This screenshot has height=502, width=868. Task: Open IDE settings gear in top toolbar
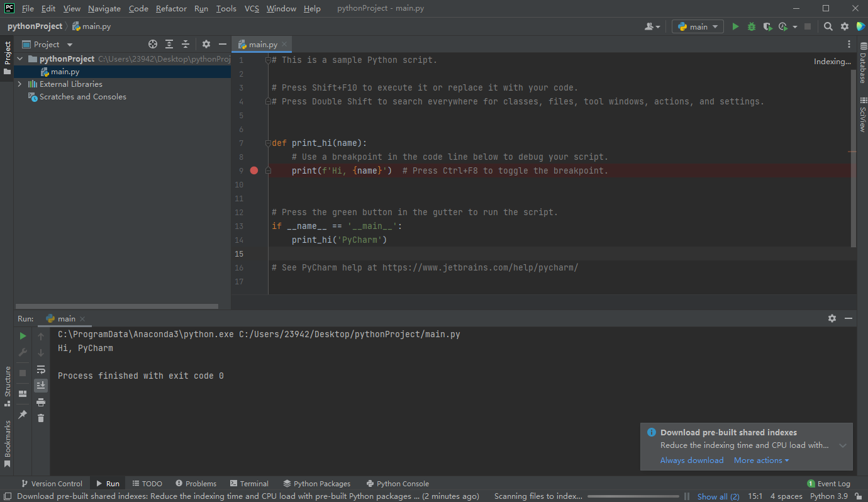pyautogui.click(x=845, y=26)
